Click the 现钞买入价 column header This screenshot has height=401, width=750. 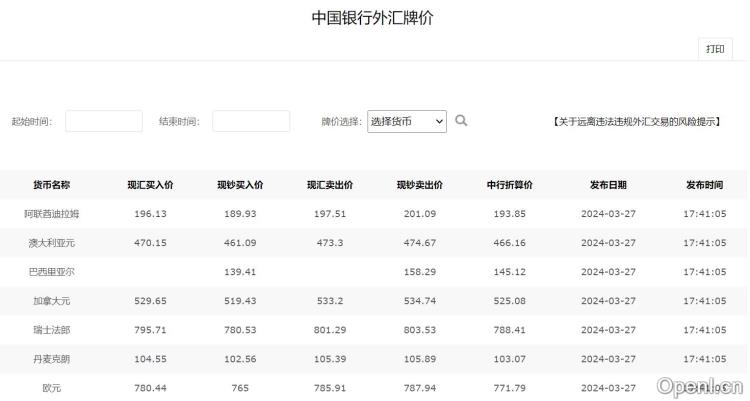(x=240, y=185)
